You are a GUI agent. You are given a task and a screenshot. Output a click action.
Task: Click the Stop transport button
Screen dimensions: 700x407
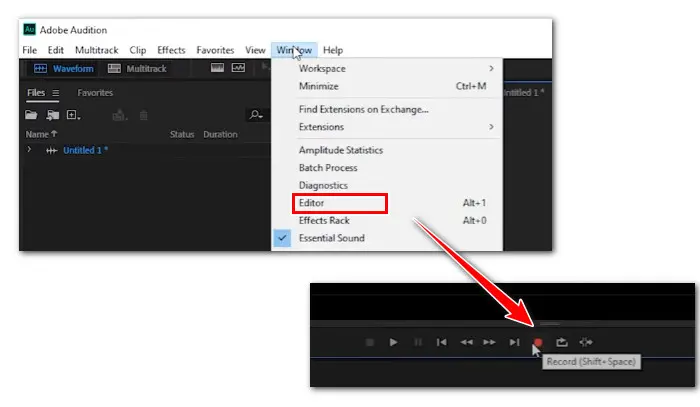click(x=370, y=342)
